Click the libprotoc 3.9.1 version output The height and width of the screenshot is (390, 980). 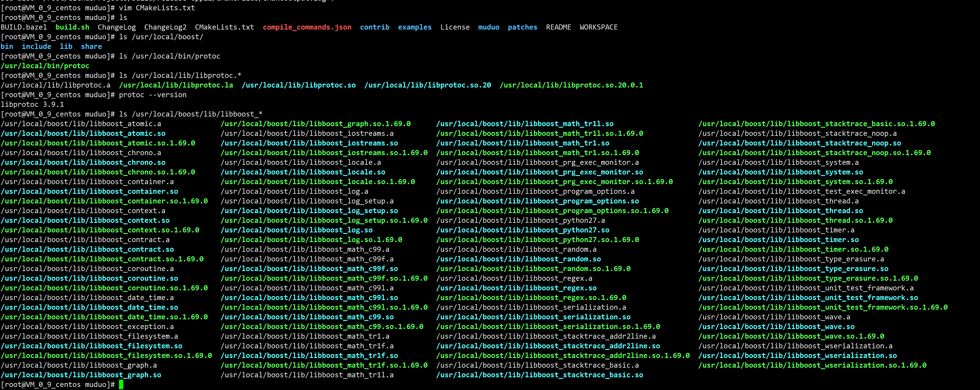tap(32, 104)
